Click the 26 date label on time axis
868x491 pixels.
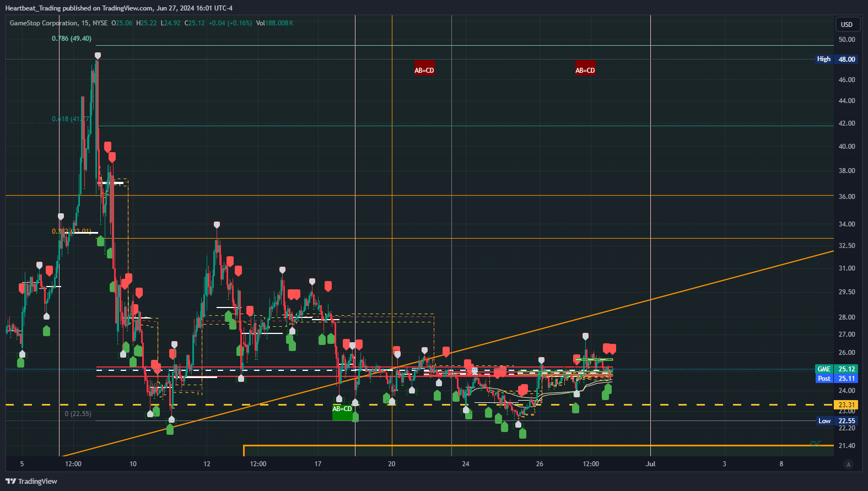540,464
